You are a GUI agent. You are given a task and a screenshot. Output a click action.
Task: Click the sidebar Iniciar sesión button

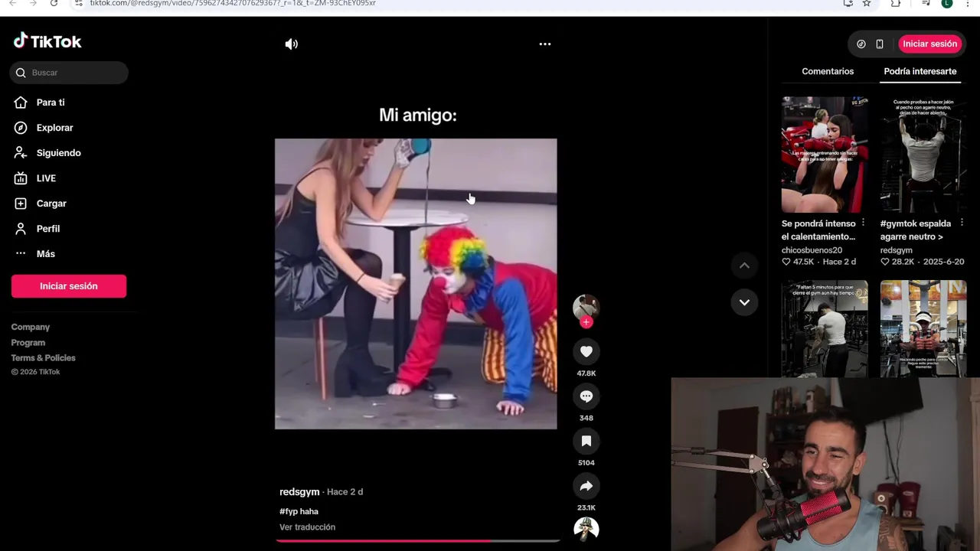tap(69, 286)
